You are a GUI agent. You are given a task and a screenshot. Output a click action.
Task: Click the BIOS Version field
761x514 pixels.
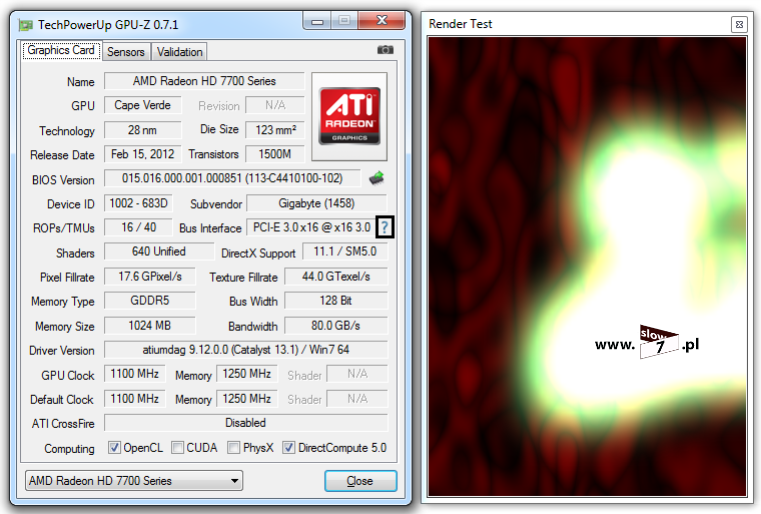point(232,179)
